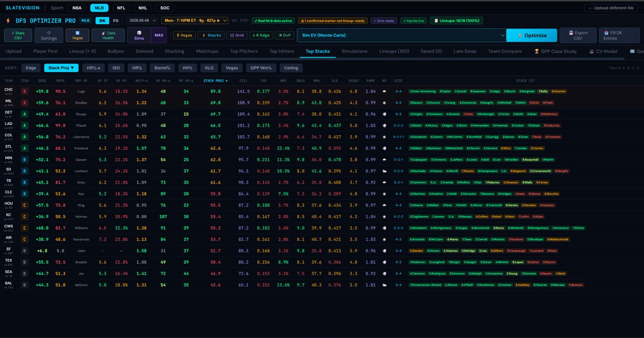Open the Simulations tab
The image size is (644, 338).
pos(354,52)
